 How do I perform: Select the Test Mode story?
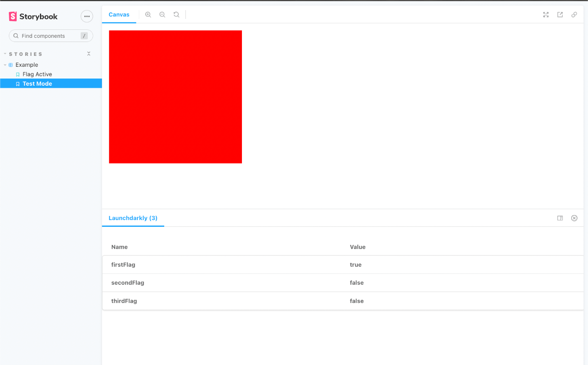[x=37, y=84]
